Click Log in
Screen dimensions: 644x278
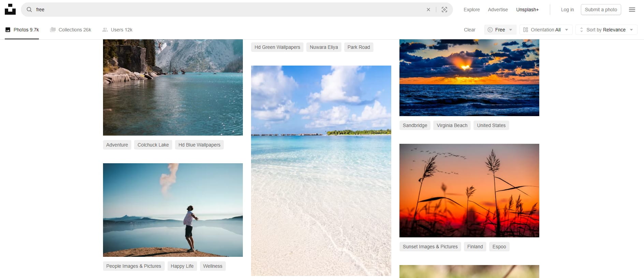(567, 10)
